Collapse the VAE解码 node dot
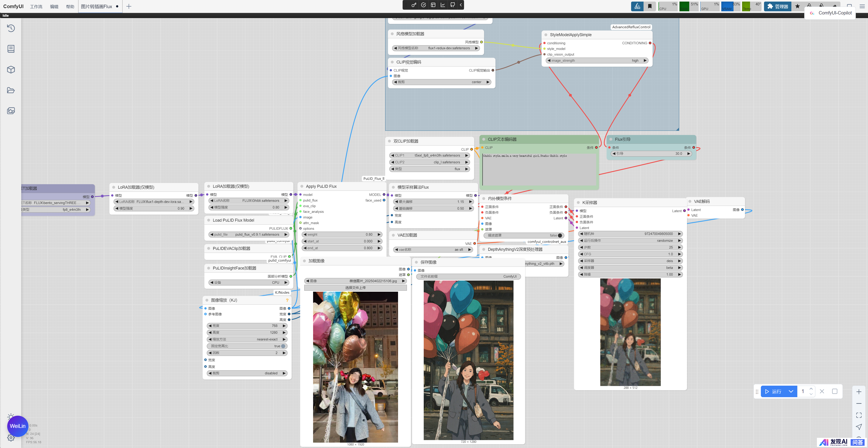 pos(690,202)
